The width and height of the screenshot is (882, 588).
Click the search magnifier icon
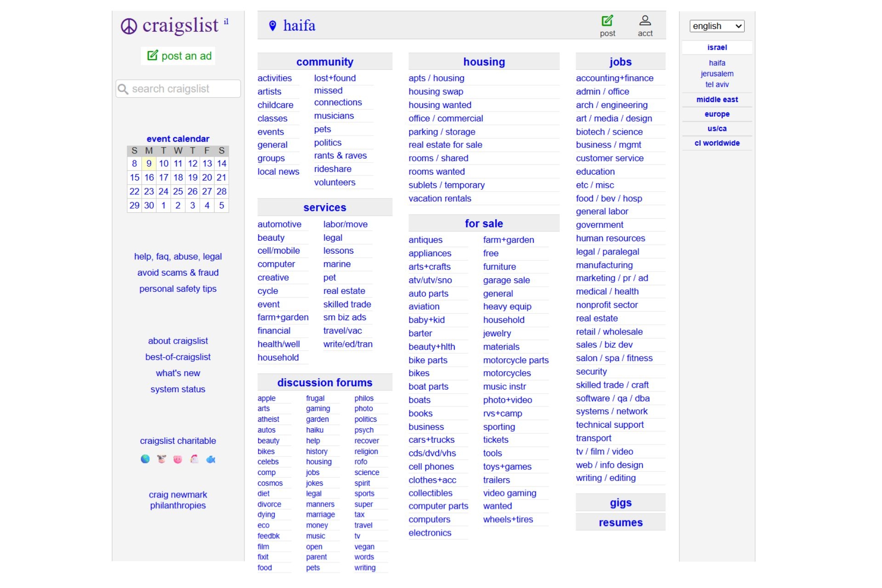pyautogui.click(x=123, y=89)
